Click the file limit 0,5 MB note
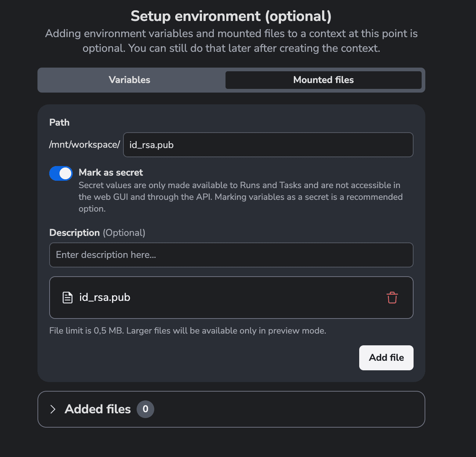476x457 pixels. (188, 331)
